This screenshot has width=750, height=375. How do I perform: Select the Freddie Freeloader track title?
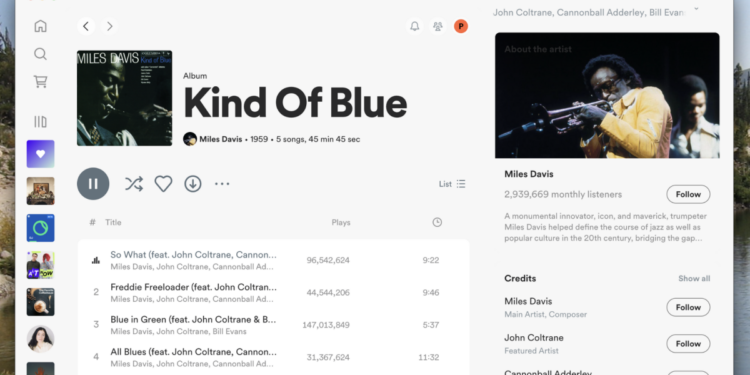click(x=193, y=287)
